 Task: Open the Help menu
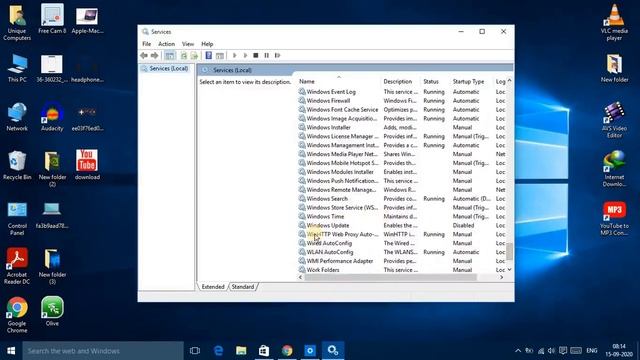(x=207, y=44)
